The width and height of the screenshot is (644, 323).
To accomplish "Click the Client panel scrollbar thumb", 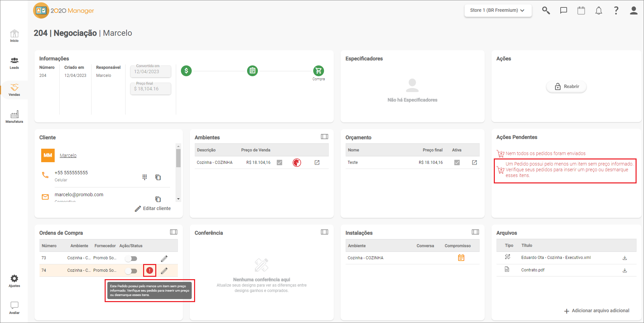I will [x=178, y=158].
